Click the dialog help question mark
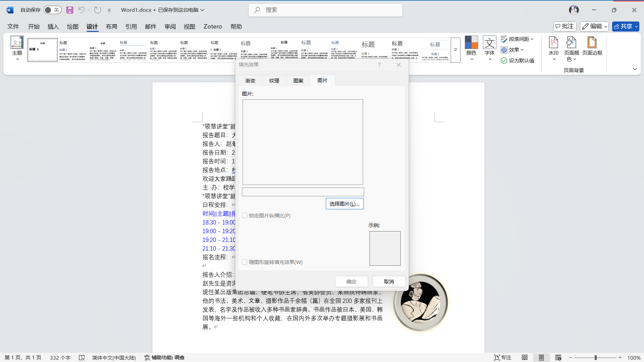 tap(380, 65)
